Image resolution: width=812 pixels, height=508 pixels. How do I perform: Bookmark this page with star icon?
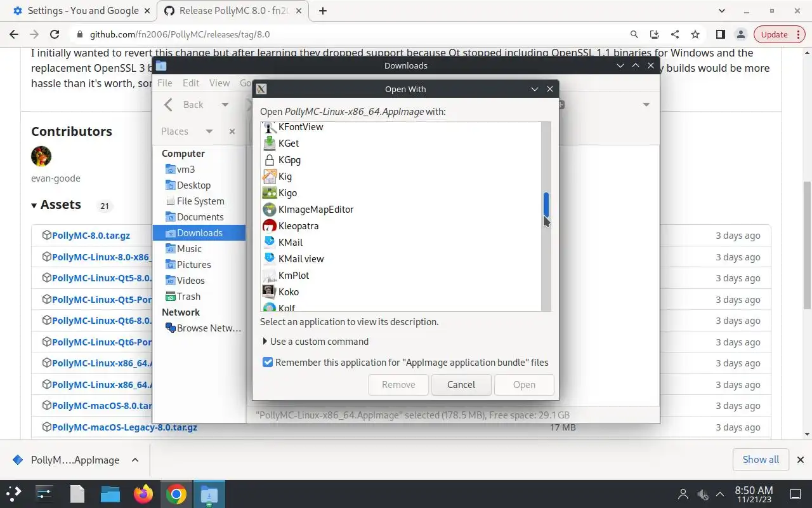695,34
